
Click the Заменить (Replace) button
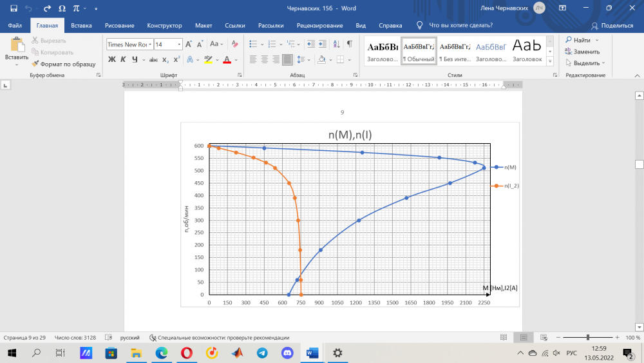pyautogui.click(x=586, y=52)
